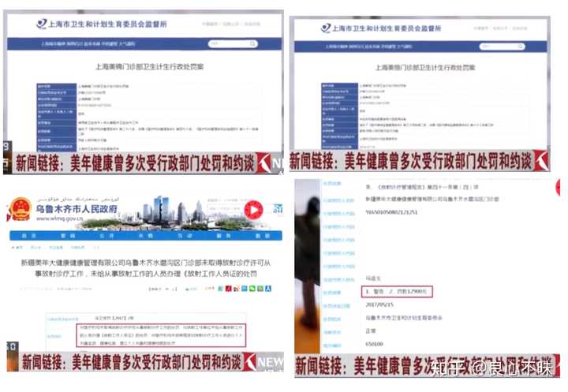Click the red play button on Urumqi government banner
Image resolution: width=568 pixels, height=392 pixels.
coord(253,210)
